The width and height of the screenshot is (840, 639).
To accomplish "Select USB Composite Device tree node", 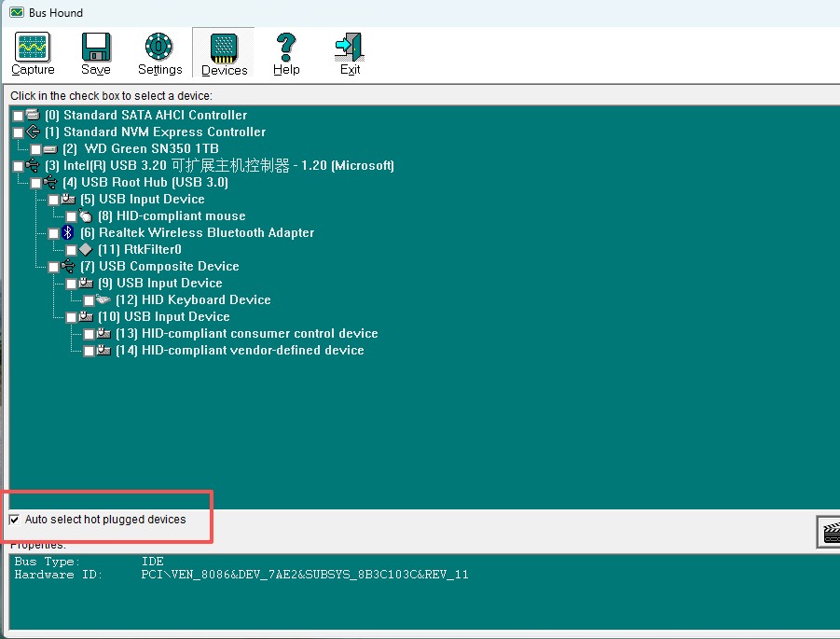I will point(169,267).
